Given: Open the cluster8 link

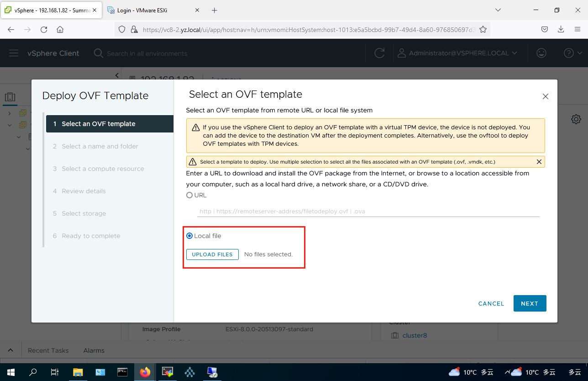Looking at the screenshot, I should 415,335.
